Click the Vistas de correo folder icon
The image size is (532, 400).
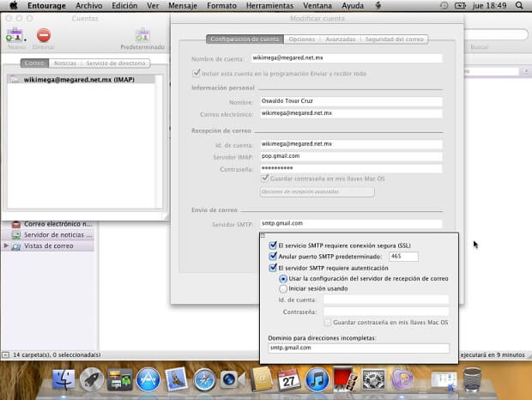pyautogui.click(x=16, y=246)
